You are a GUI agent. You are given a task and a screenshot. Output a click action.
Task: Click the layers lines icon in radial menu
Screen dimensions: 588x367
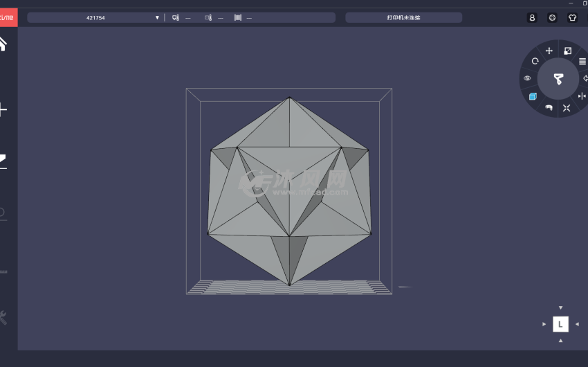click(582, 61)
